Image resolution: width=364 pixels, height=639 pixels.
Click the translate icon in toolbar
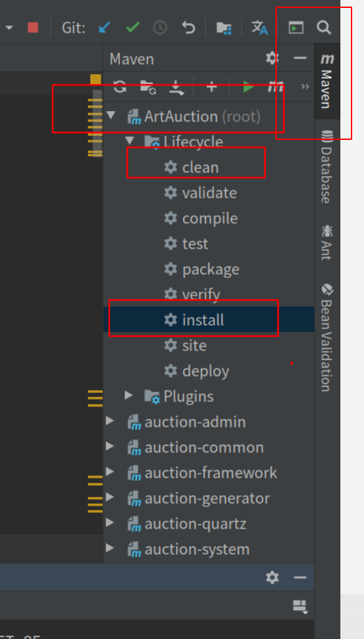[259, 28]
